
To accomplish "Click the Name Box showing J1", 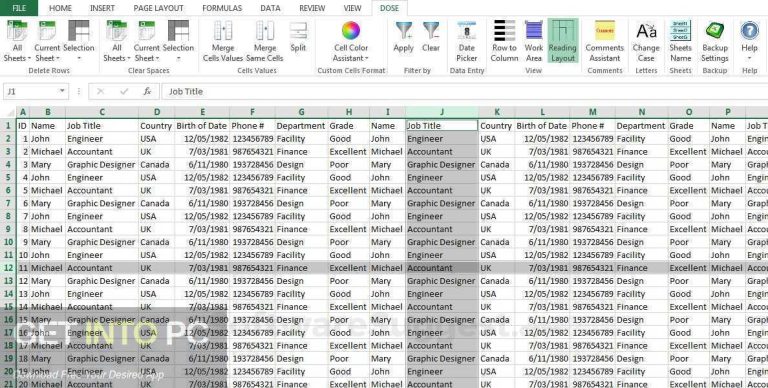I will click(x=31, y=92).
